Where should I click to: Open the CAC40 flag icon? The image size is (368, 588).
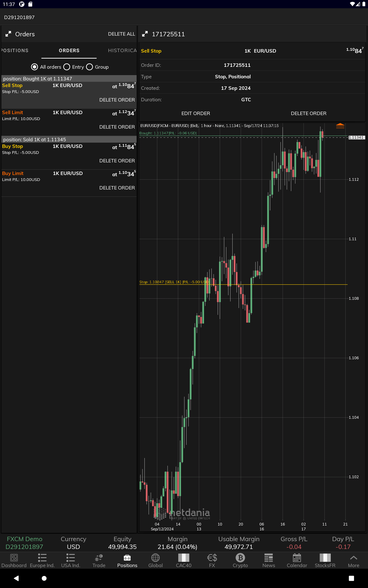[184, 558]
